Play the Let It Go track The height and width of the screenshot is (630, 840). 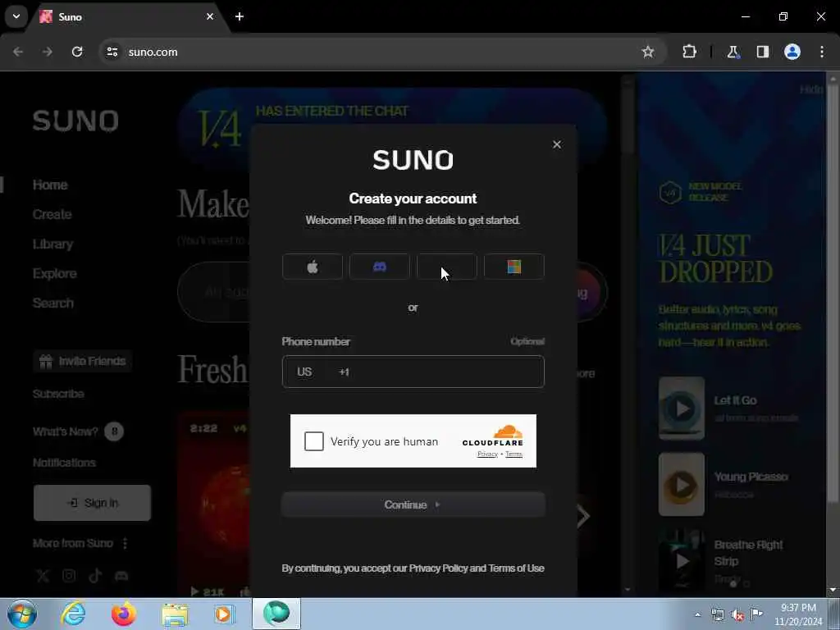682,409
